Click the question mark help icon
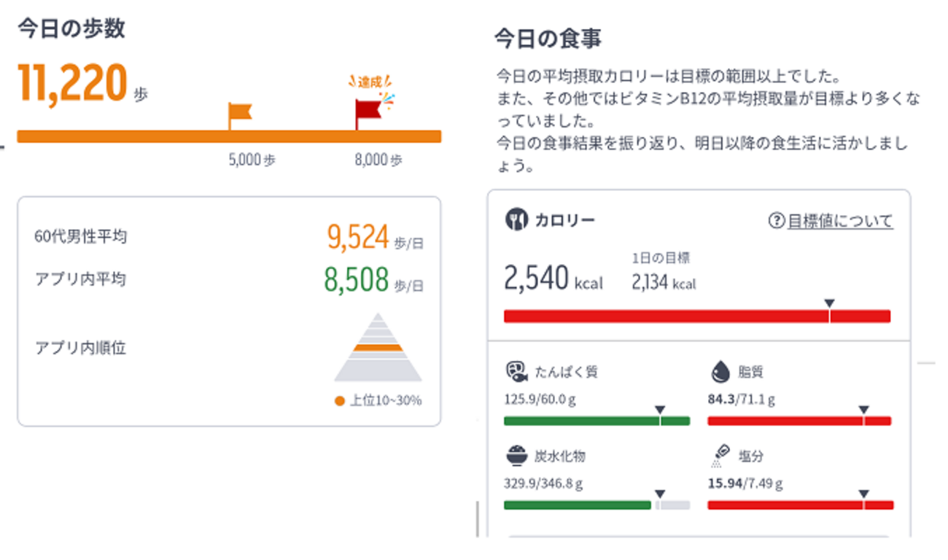 [777, 221]
